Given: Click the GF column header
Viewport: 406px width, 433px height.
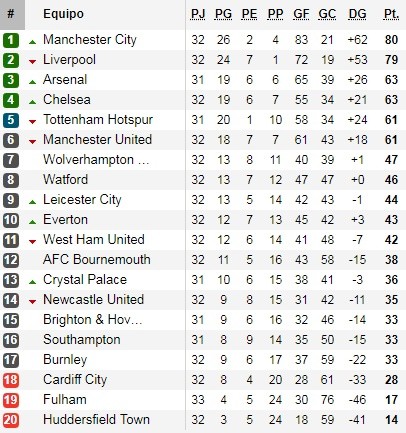Looking at the screenshot, I should coord(301,14).
